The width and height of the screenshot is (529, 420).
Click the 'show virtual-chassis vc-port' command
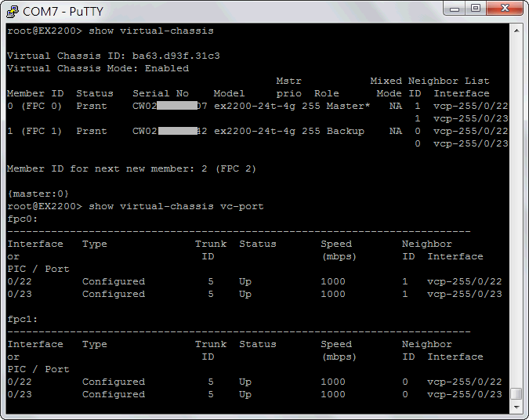click(x=176, y=206)
